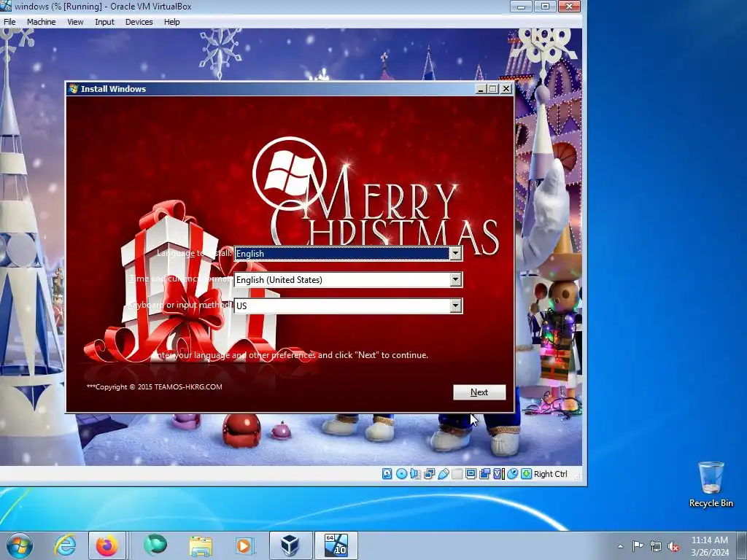Screen dimensions: 747x560
Task: Click the recording indicator in VirtualBox status bar
Action: pos(485,474)
